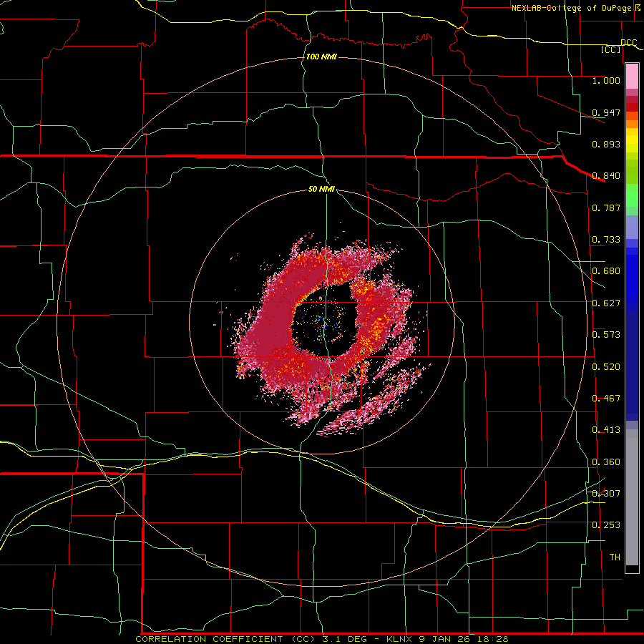Viewport: 644px width, 644px height.
Task: Click the 0.893 color scale value
Action: click(x=606, y=144)
